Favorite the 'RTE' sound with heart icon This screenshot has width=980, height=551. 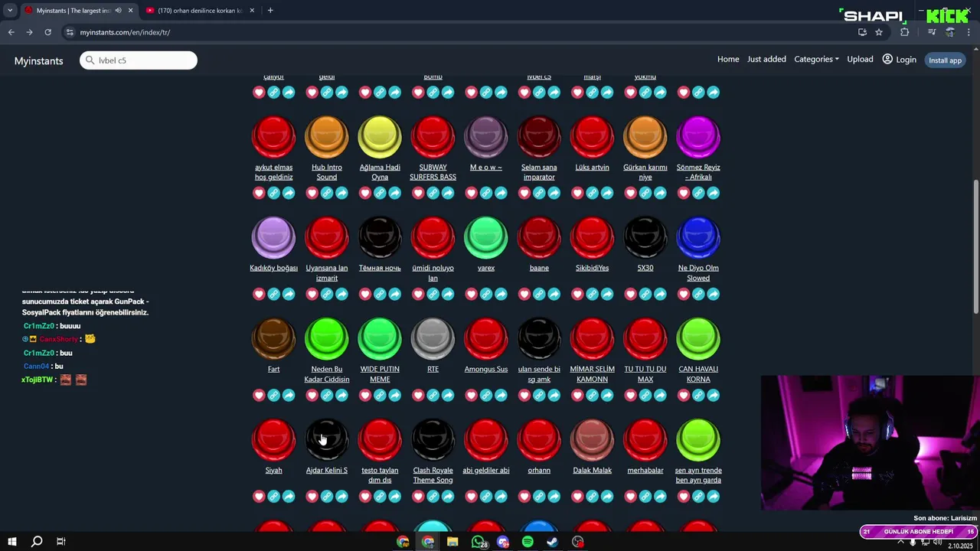(x=418, y=395)
